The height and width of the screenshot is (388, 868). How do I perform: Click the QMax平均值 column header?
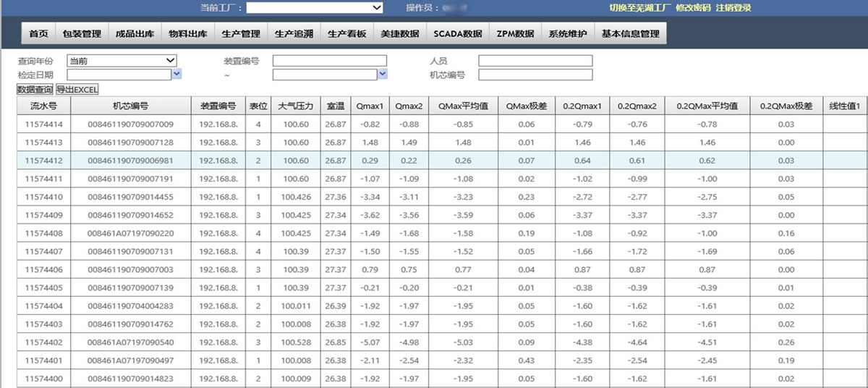coord(463,106)
